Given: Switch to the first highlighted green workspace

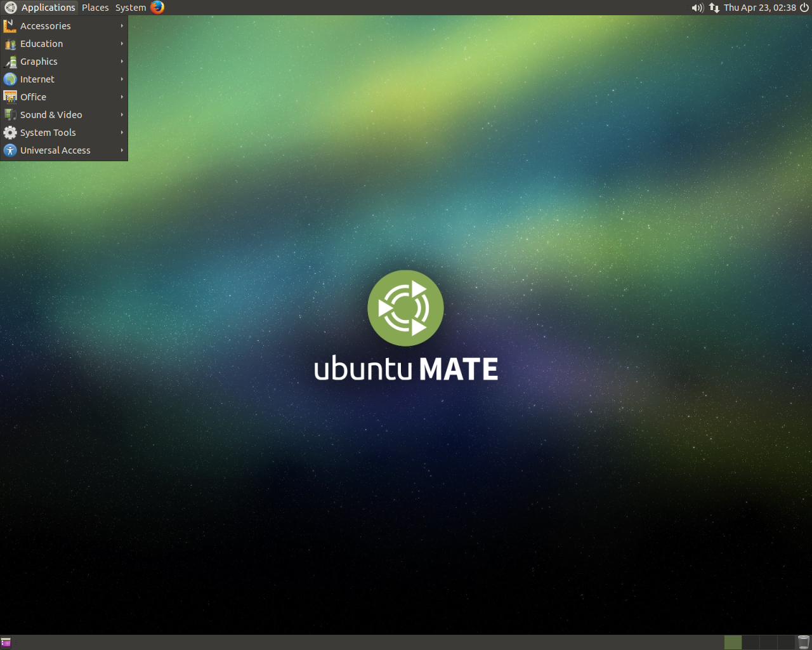Looking at the screenshot, I should (x=733, y=642).
